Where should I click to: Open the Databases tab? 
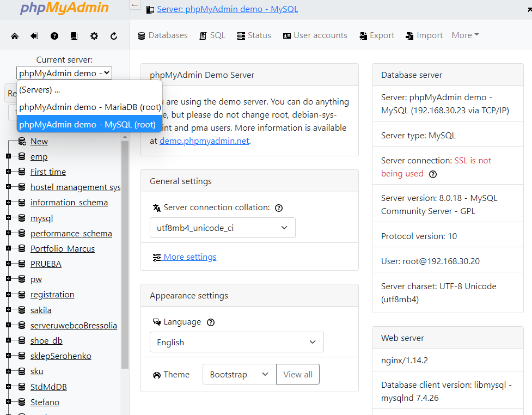tap(163, 35)
